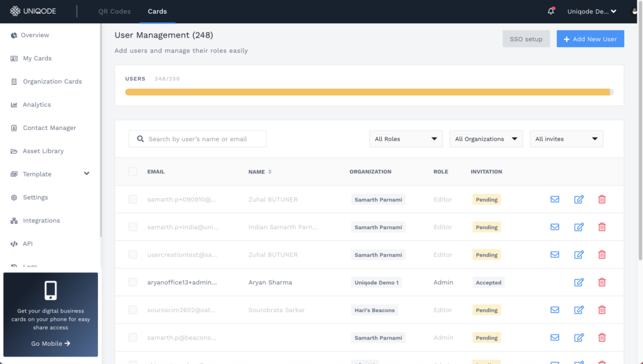Click the resend email icon for samarth.p+090910
This screenshot has height=364, width=643.
coord(554,199)
